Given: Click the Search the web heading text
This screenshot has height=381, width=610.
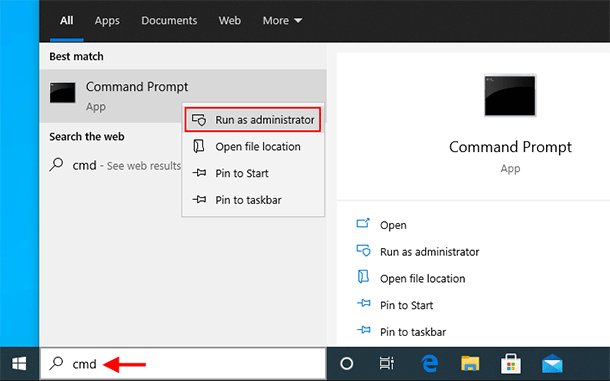Looking at the screenshot, I should pyautogui.click(x=87, y=137).
